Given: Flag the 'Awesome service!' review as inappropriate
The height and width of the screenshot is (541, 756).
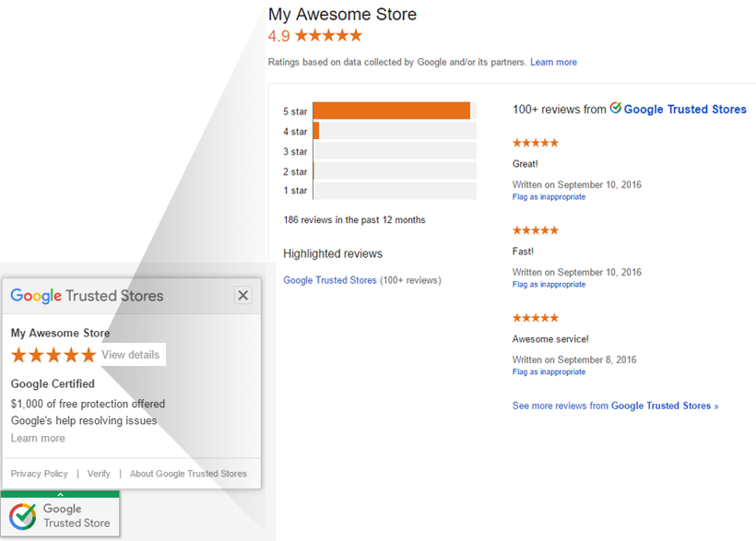Looking at the screenshot, I should (549, 372).
